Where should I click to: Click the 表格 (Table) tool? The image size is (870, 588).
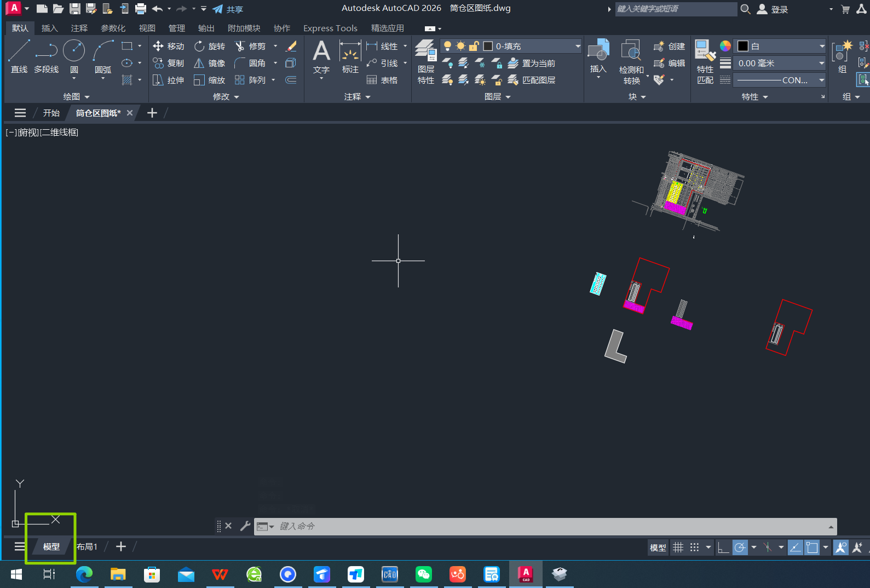pos(382,80)
